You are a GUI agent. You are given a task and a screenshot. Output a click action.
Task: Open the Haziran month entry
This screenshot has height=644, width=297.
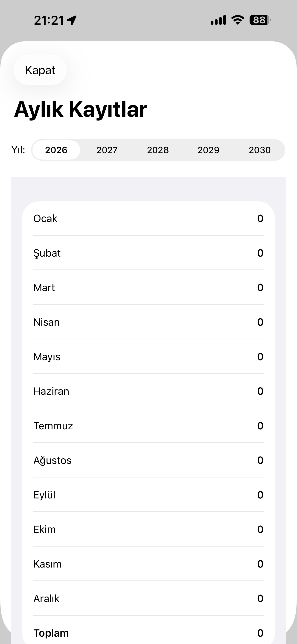(x=148, y=391)
